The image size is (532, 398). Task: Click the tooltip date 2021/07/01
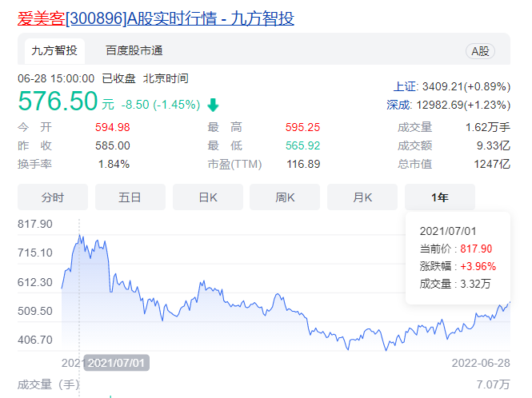click(448, 231)
